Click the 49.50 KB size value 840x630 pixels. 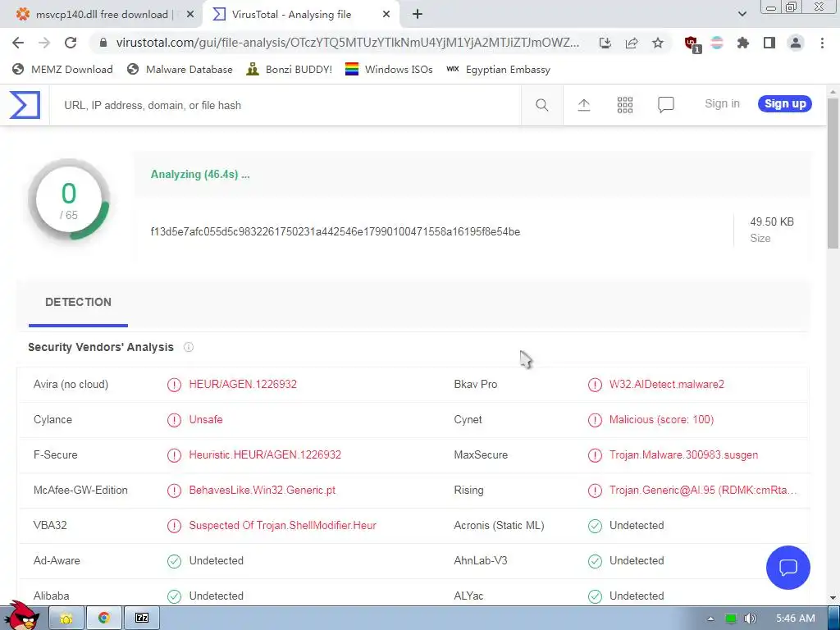(x=771, y=221)
